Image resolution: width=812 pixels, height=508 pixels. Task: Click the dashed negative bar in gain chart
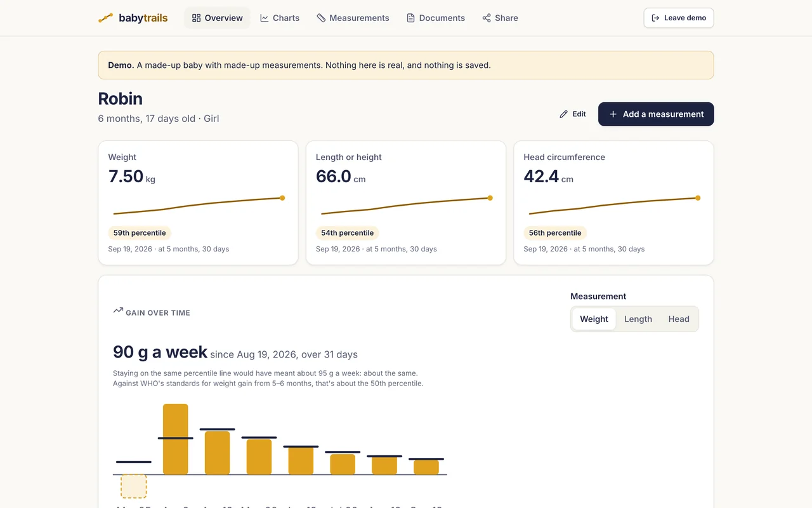point(134,486)
